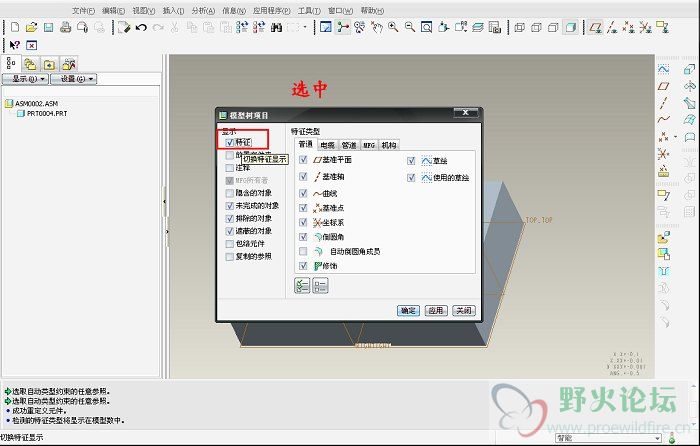Switch to the 管道 tab
The width and height of the screenshot is (700, 446).
pos(349,145)
